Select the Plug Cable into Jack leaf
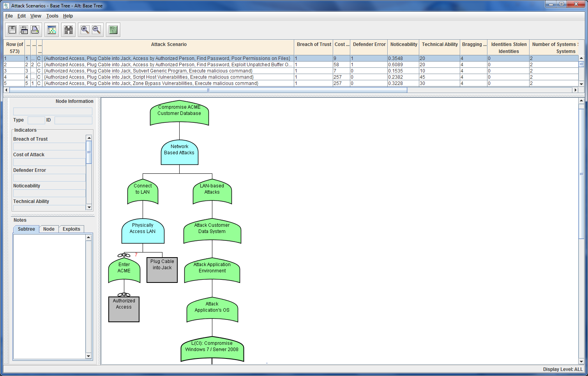This screenshot has height=376, width=588. [162, 270]
